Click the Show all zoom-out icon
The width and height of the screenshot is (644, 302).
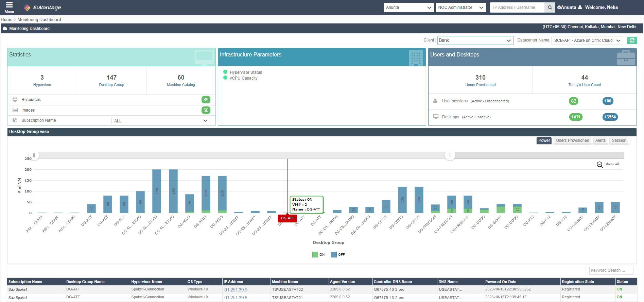600,165
